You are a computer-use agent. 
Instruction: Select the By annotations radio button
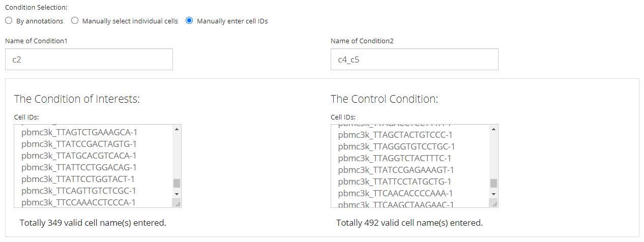coord(9,21)
